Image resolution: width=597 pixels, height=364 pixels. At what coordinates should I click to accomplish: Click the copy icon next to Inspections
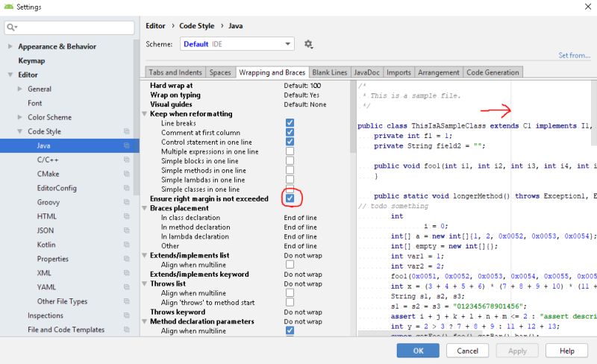pyautogui.click(x=126, y=316)
